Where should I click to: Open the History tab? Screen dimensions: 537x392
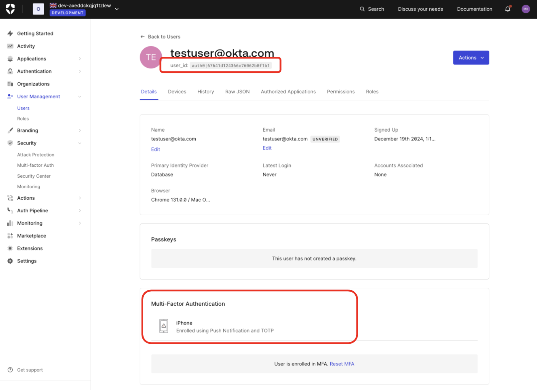coord(206,92)
